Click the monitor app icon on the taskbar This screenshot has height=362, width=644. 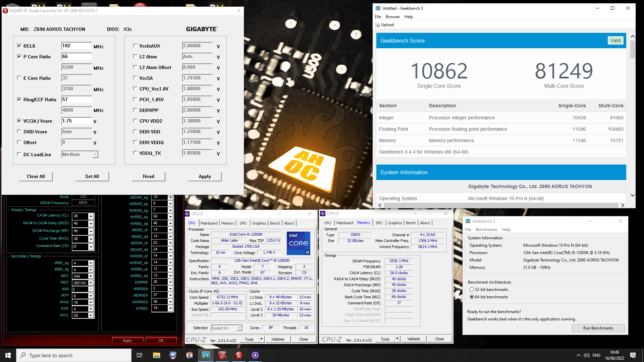[x=173, y=355]
